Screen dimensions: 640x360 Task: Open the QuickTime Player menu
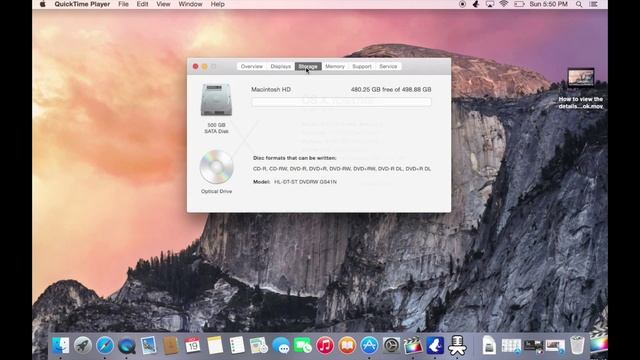click(82, 4)
